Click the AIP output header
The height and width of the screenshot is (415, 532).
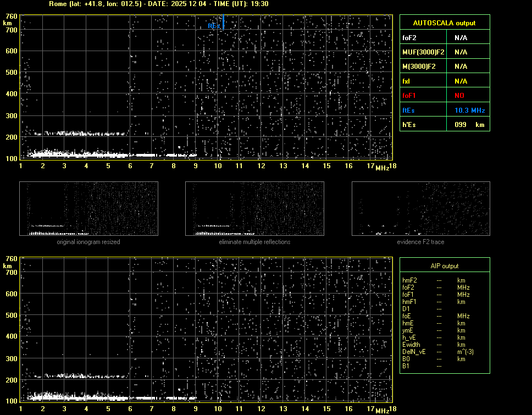click(444, 266)
